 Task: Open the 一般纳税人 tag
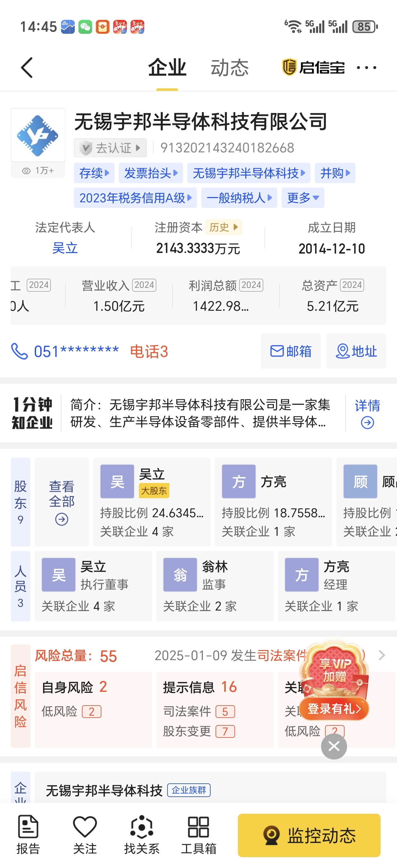click(x=239, y=198)
